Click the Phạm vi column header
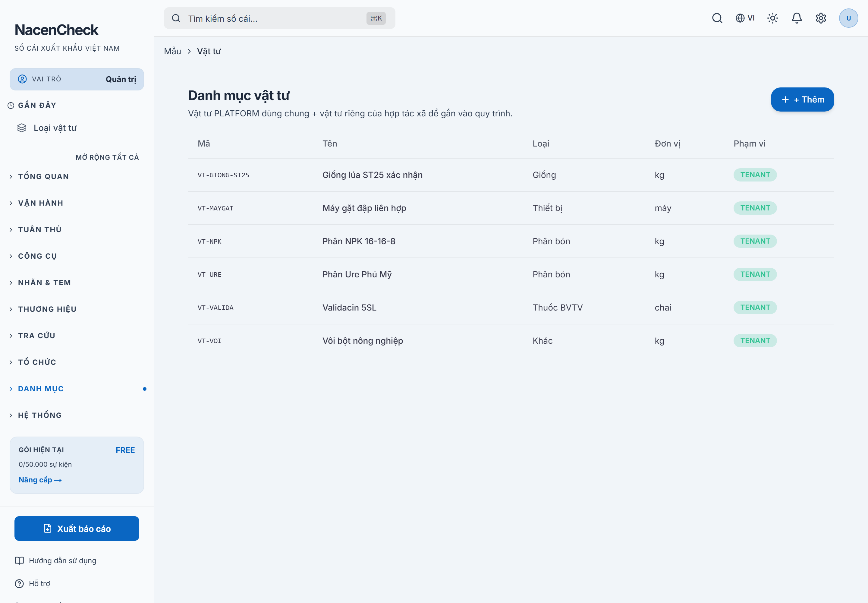The image size is (868, 603). point(749,144)
